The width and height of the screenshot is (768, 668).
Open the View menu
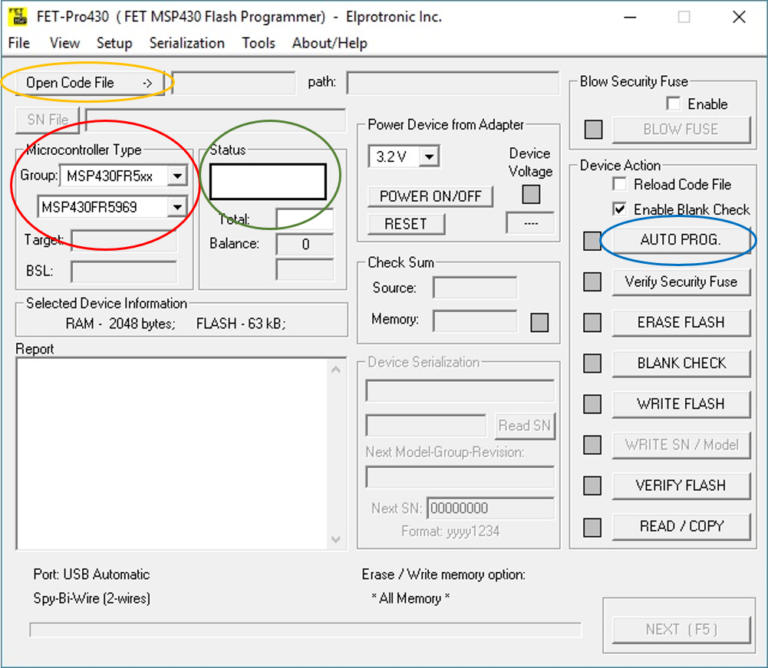tap(65, 43)
